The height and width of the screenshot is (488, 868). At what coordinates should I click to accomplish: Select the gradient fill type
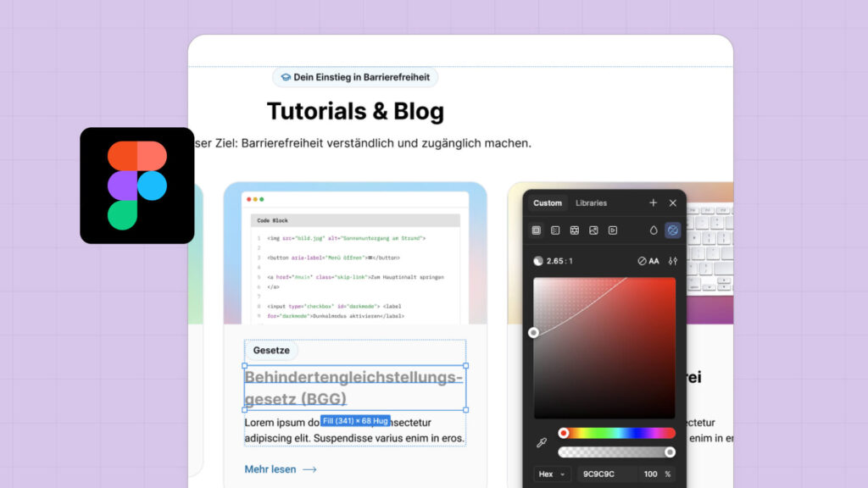(x=555, y=230)
